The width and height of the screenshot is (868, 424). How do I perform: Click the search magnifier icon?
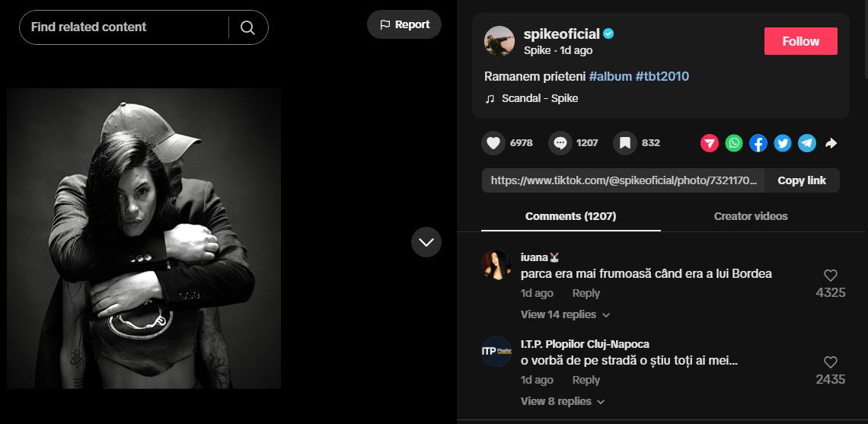click(247, 27)
